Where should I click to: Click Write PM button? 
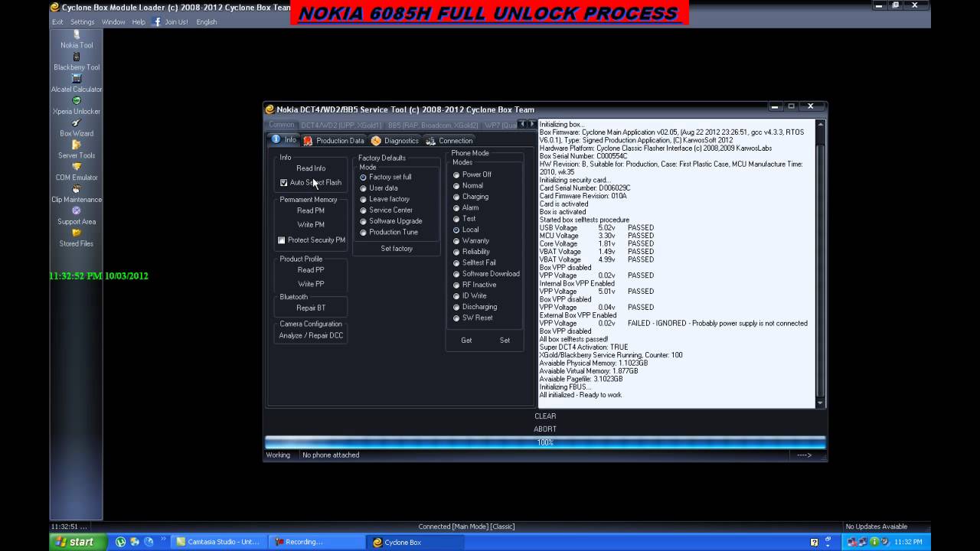[x=311, y=225]
